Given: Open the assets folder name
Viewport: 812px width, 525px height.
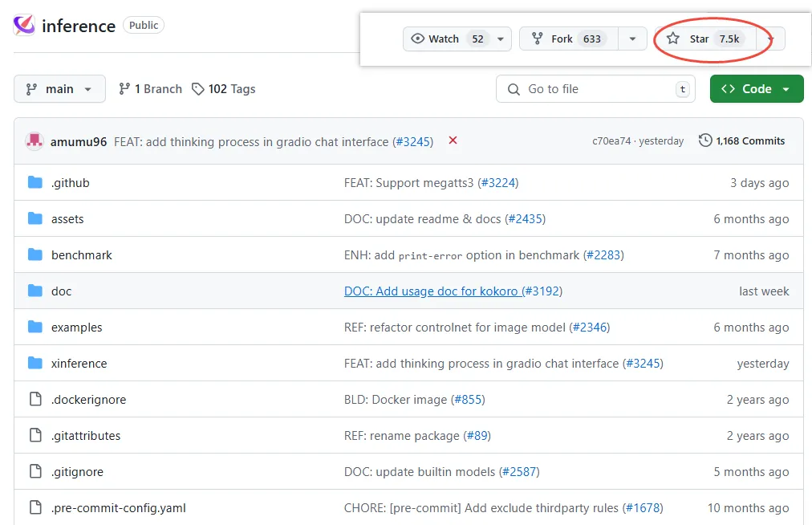Looking at the screenshot, I should [x=67, y=218].
